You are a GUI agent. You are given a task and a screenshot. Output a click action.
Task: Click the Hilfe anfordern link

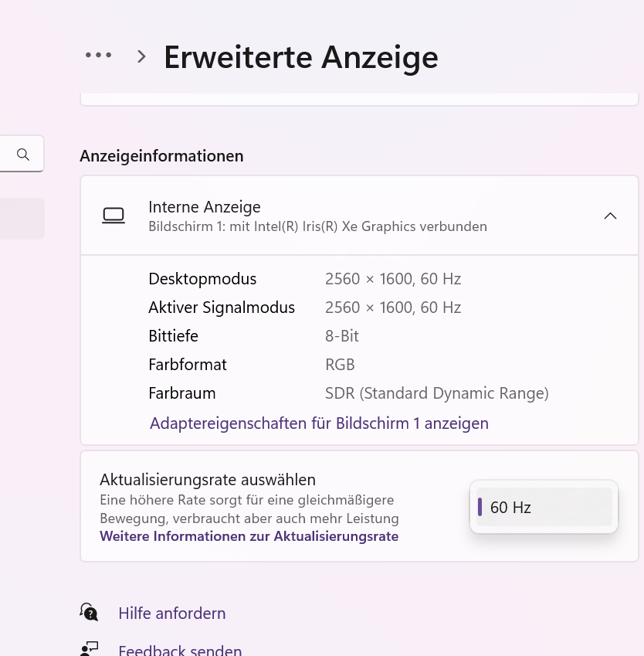171,612
